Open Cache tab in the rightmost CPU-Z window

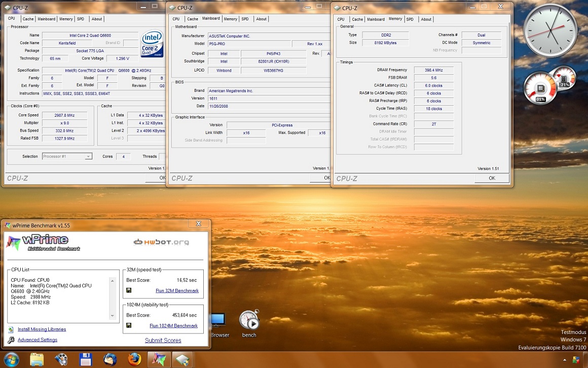coord(357,19)
